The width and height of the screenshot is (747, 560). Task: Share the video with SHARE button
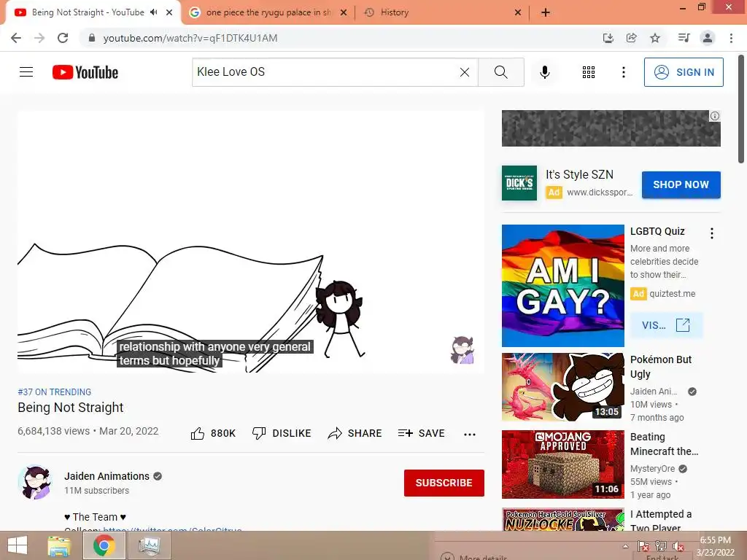coord(355,433)
